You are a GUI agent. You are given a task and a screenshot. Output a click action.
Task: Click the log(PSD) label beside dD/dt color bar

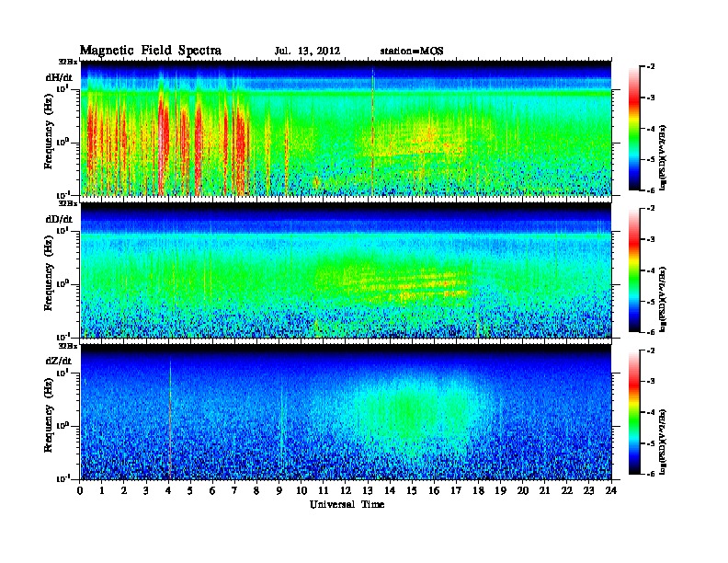pyautogui.click(x=663, y=300)
